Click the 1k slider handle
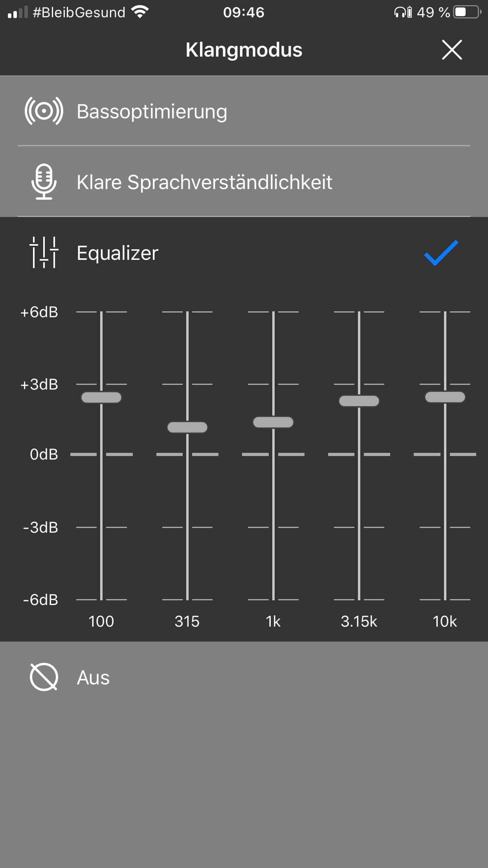 [273, 422]
